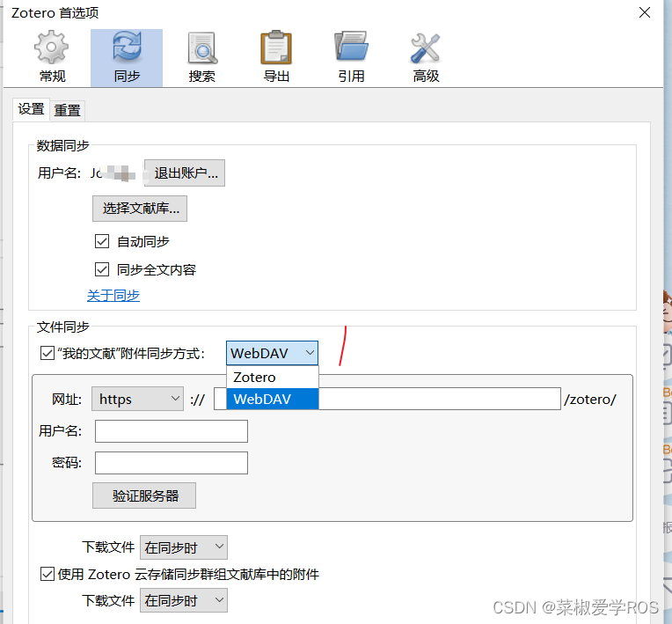The width and height of the screenshot is (672, 624).
Task: Focus the WebDAV 网址 URL field
Action: tap(387, 399)
